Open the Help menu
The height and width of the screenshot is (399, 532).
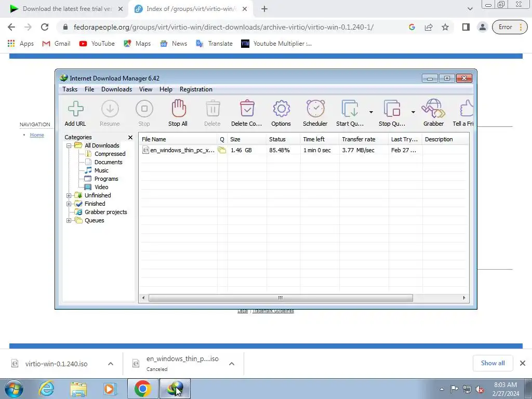(x=166, y=89)
